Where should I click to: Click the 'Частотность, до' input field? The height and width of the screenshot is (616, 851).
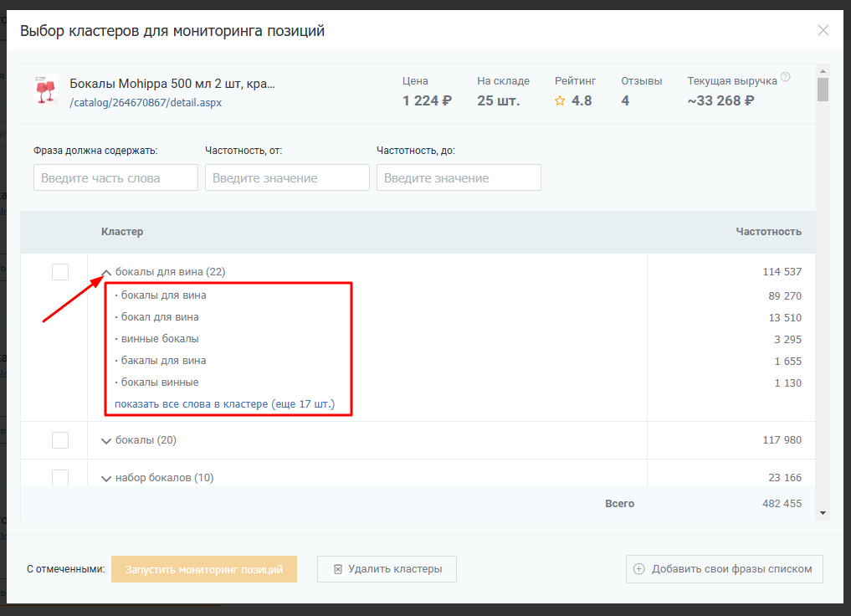click(459, 177)
